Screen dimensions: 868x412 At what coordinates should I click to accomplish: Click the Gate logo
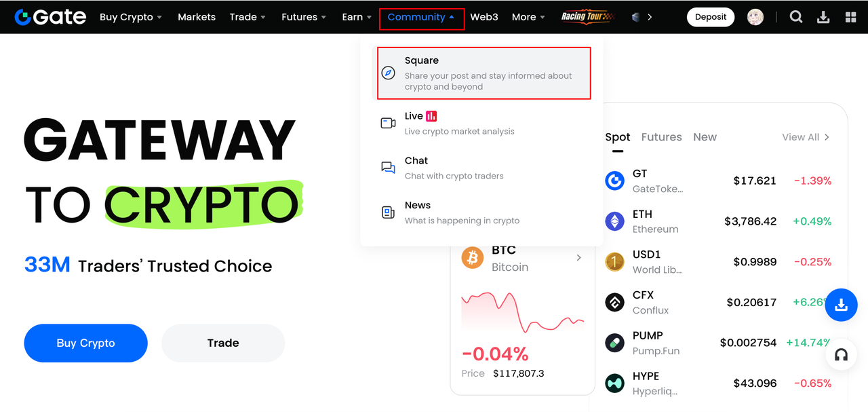[x=50, y=17]
